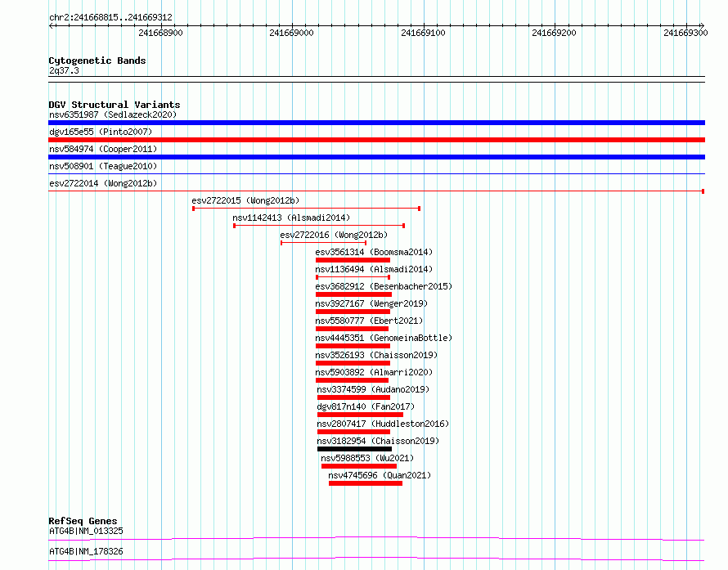Click the red bar under esv3561314 (Boomsma2014)
The image size is (728, 570).
353,260
